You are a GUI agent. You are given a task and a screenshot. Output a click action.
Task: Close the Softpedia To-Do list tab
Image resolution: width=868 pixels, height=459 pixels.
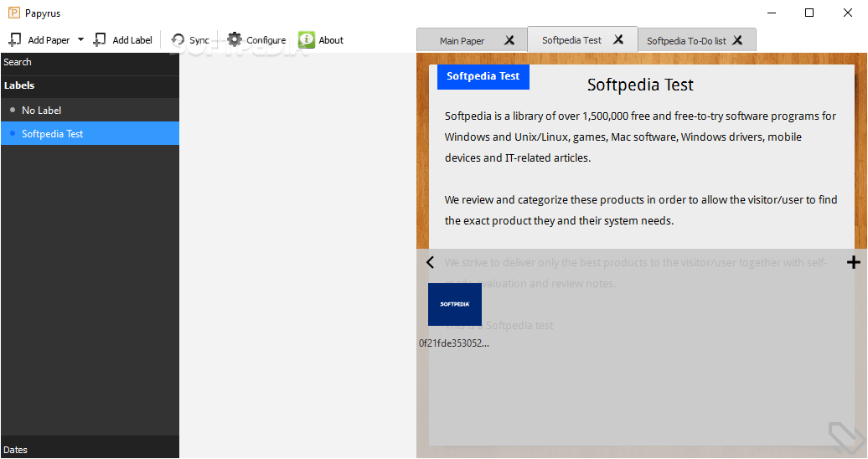737,40
